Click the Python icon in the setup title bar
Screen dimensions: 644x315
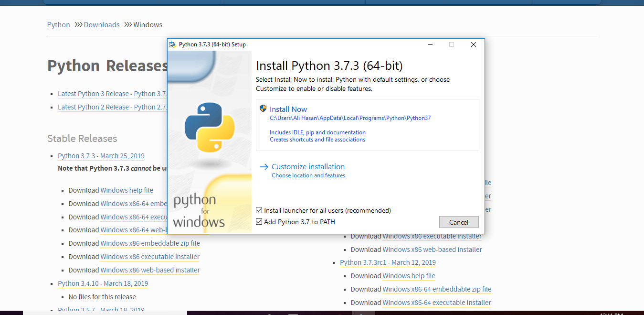[x=172, y=44]
